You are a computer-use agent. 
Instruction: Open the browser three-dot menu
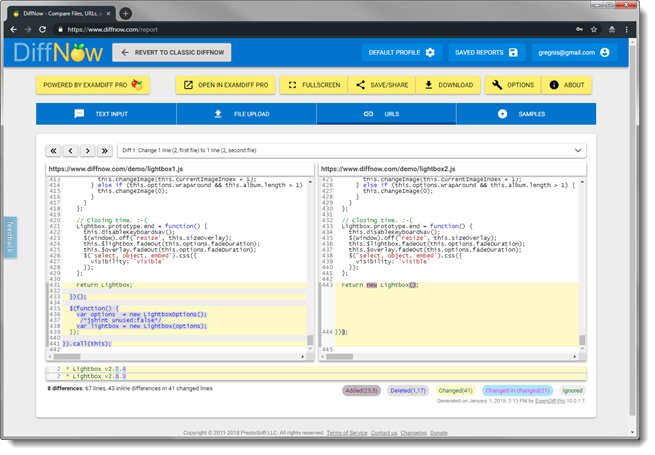point(626,30)
